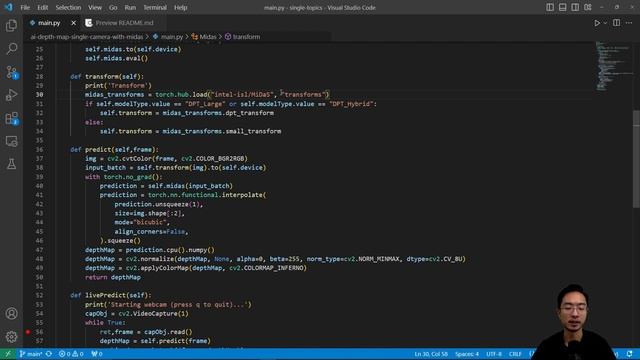
Task: Open the View menu
Action: [95, 7]
